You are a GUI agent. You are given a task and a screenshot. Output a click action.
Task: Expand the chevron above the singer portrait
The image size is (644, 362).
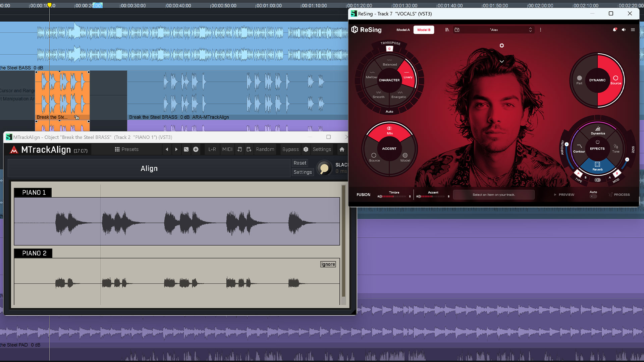[502, 62]
